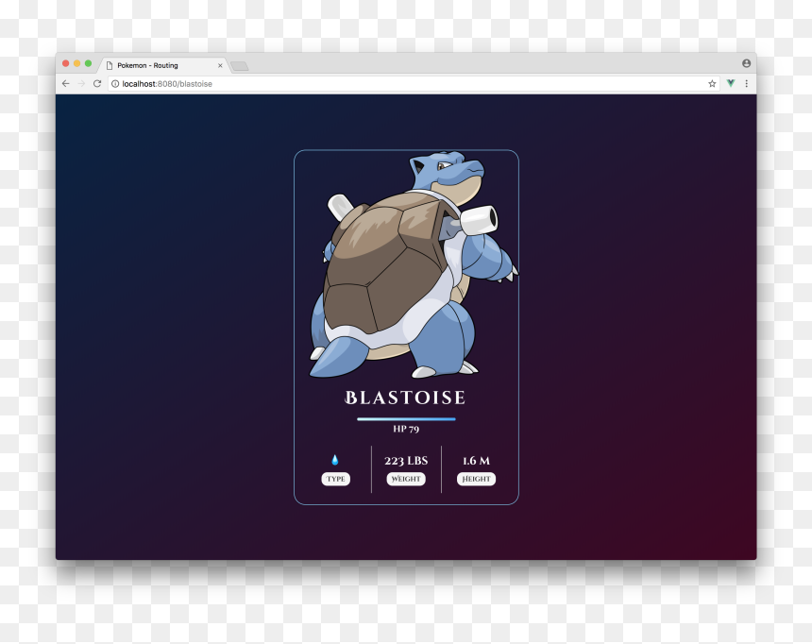Viewport: 812px width, 644px height.
Task: Reload the page with the refresh icon
Action: 97,83
